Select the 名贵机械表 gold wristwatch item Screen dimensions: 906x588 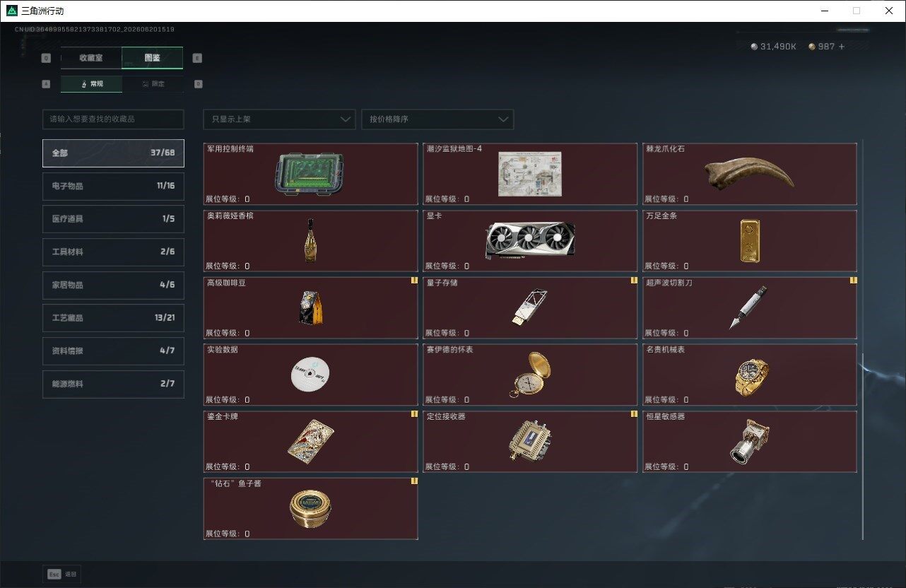(749, 375)
